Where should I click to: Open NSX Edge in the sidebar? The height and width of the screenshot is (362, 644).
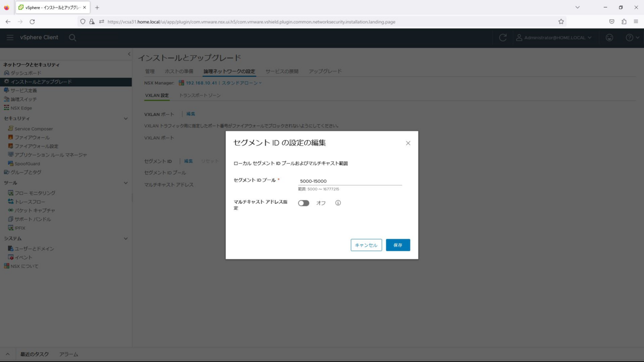coord(21,108)
